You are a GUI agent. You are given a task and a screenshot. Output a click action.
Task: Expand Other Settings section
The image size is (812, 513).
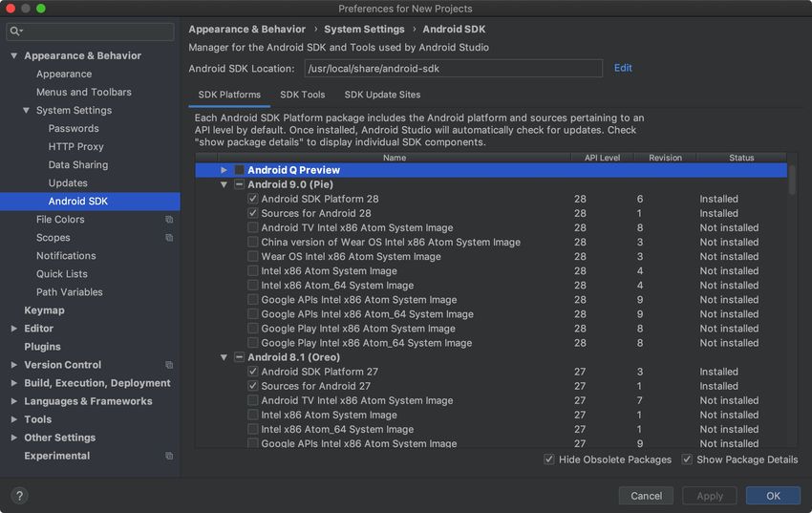[14, 438]
